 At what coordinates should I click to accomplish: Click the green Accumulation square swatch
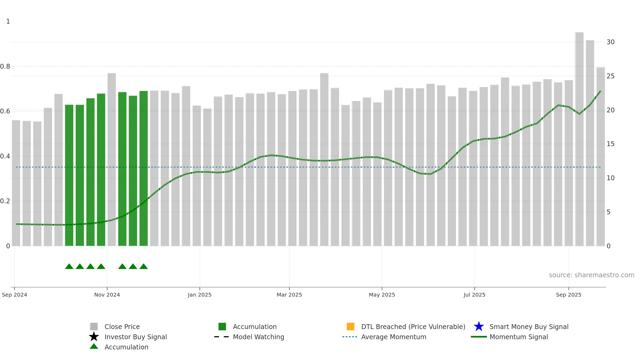tap(222, 327)
